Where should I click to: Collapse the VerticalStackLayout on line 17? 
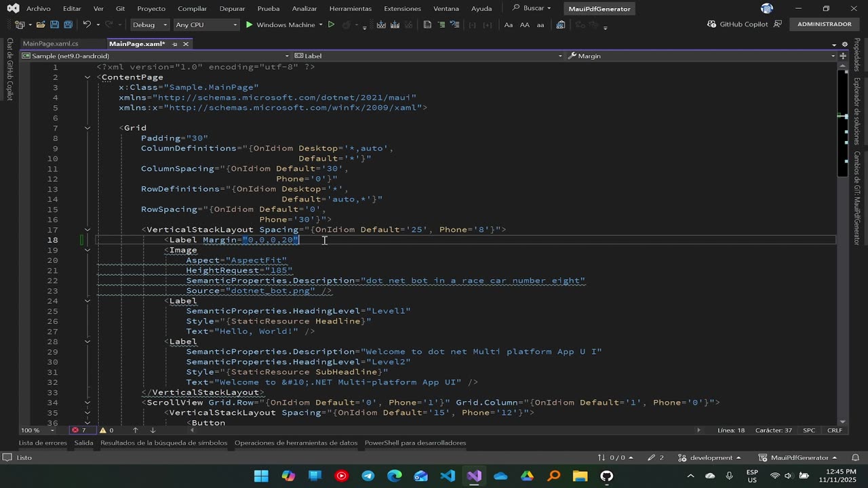tap(87, 230)
